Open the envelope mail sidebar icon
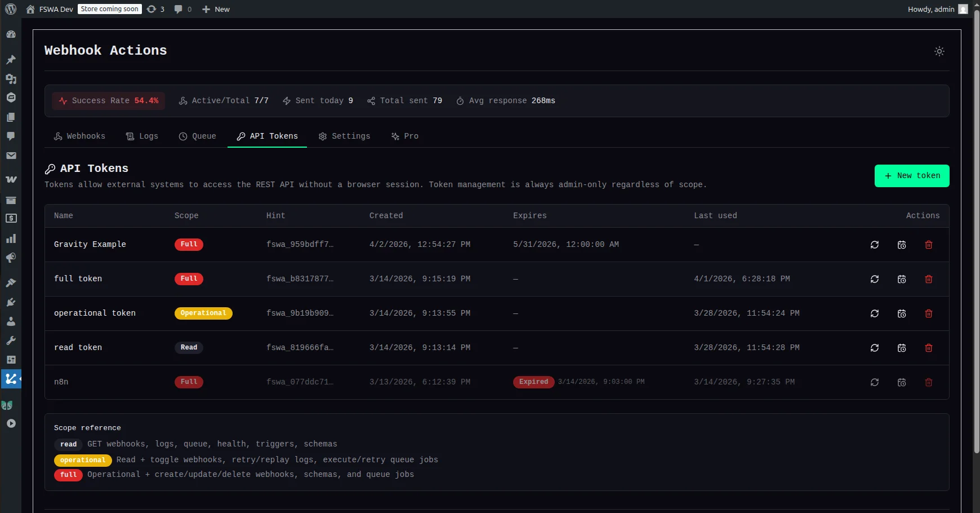 tap(11, 156)
